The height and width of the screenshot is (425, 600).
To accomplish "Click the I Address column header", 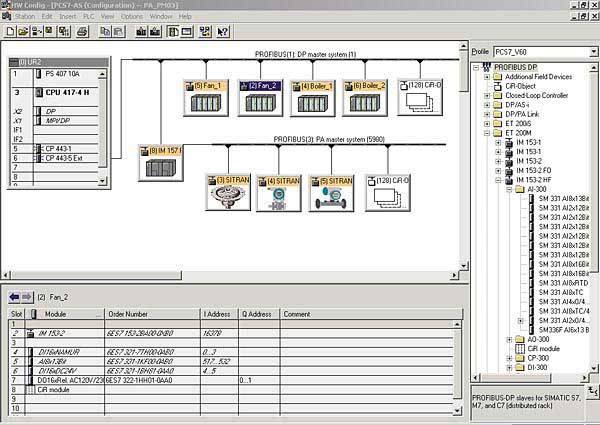I will point(218,313).
